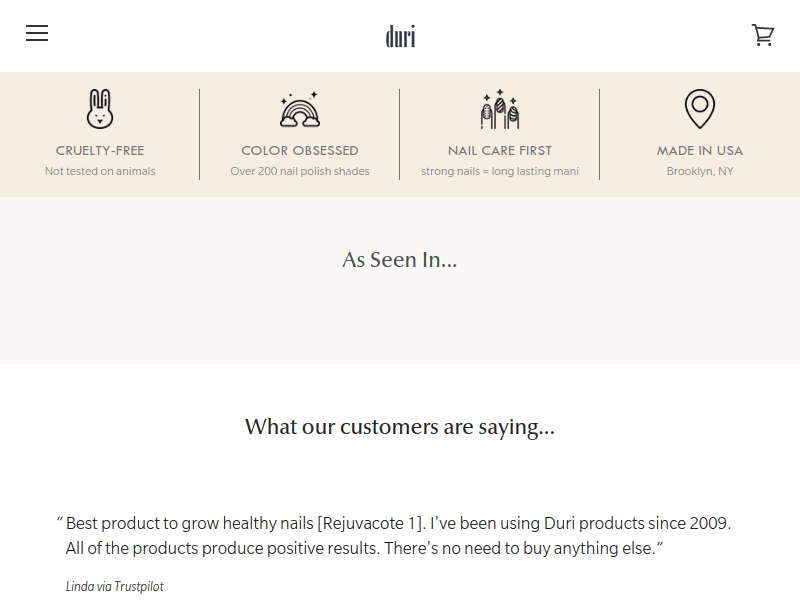Click the "Brooklyn, NY" text
Screen dimensions: 800x600
click(x=700, y=171)
